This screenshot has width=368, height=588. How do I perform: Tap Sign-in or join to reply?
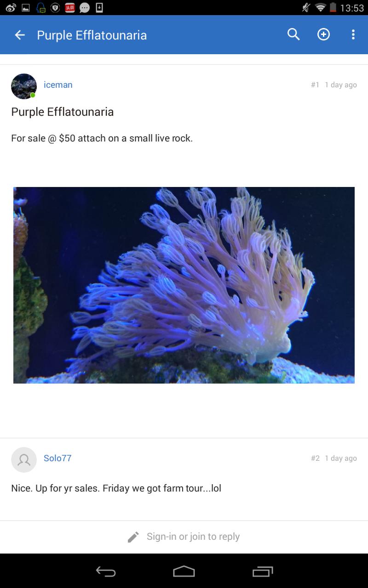193,537
